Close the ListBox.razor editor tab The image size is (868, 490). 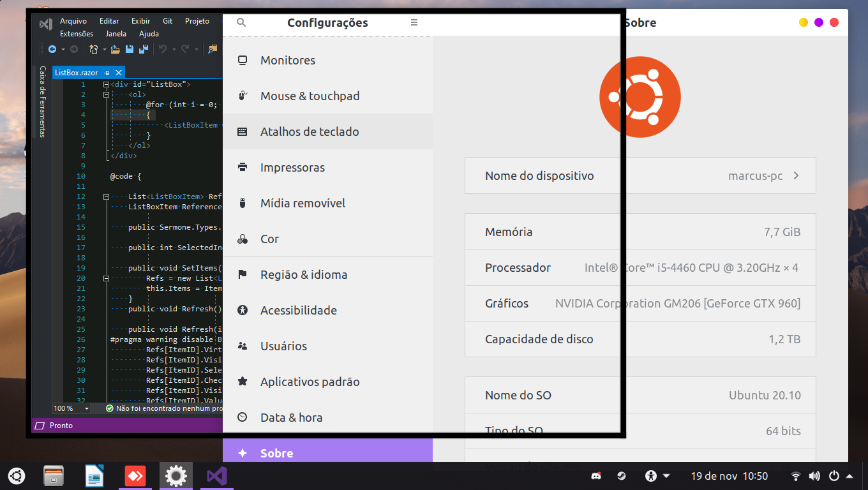118,72
